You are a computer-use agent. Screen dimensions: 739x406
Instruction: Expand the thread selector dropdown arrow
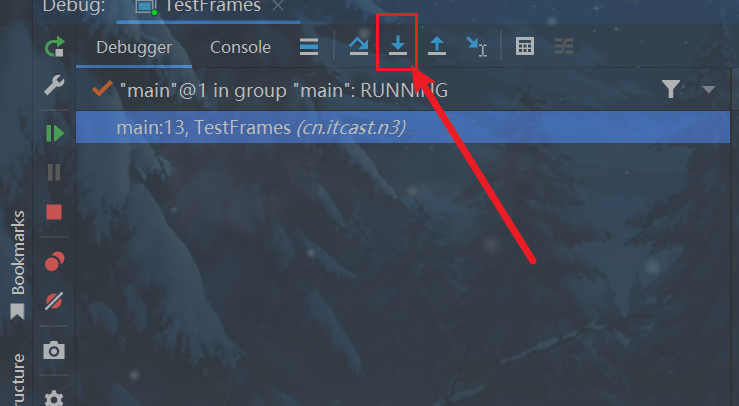coord(708,90)
